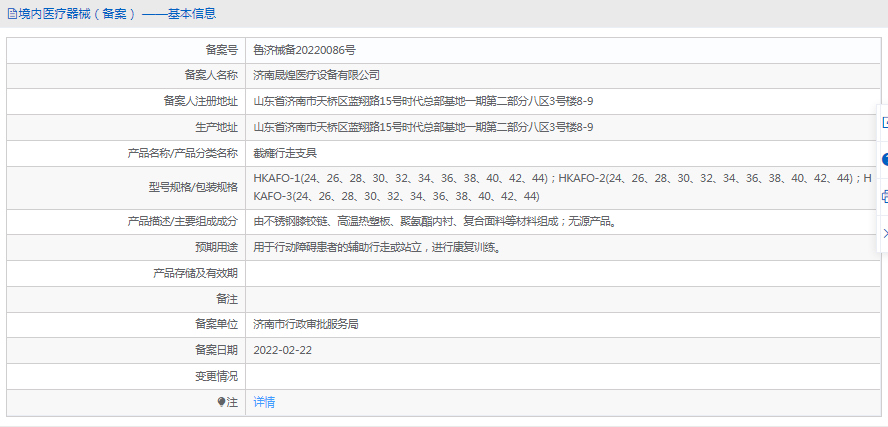The height and width of the screenshot is (427, 888).
Task: Click the 备注 row label
Action: [227, 300]
